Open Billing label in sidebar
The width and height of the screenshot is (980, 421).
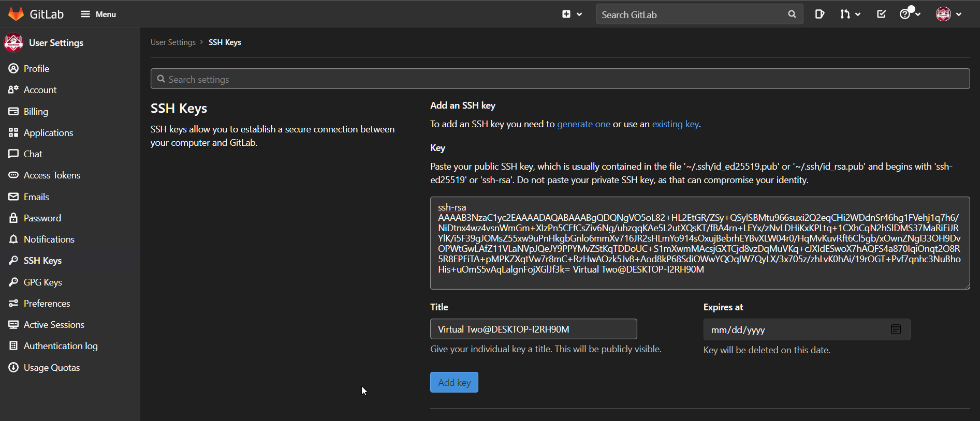[x=36, y=111]
